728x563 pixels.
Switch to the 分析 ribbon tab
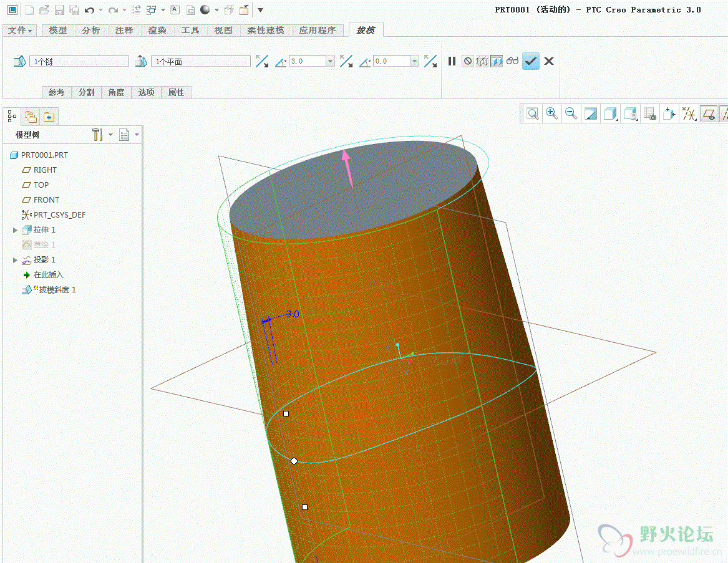pyautogui.click(x=91, y=30)
